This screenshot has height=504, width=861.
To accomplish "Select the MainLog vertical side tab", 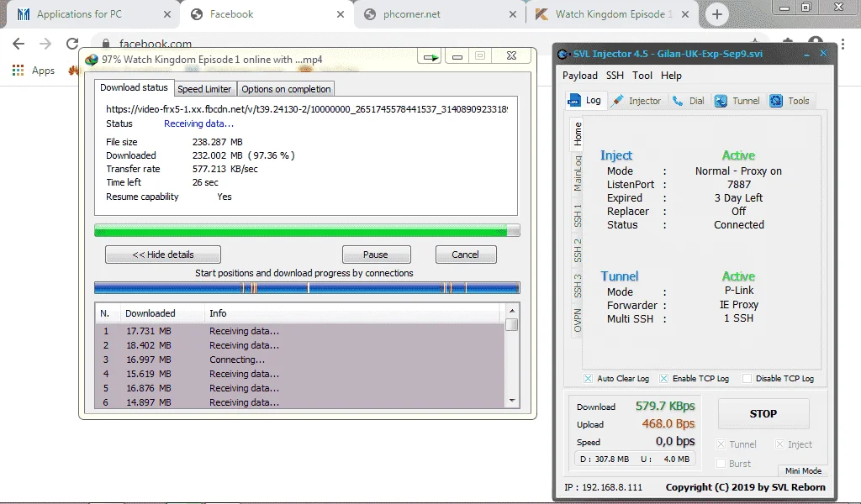I will coord(577,173).
